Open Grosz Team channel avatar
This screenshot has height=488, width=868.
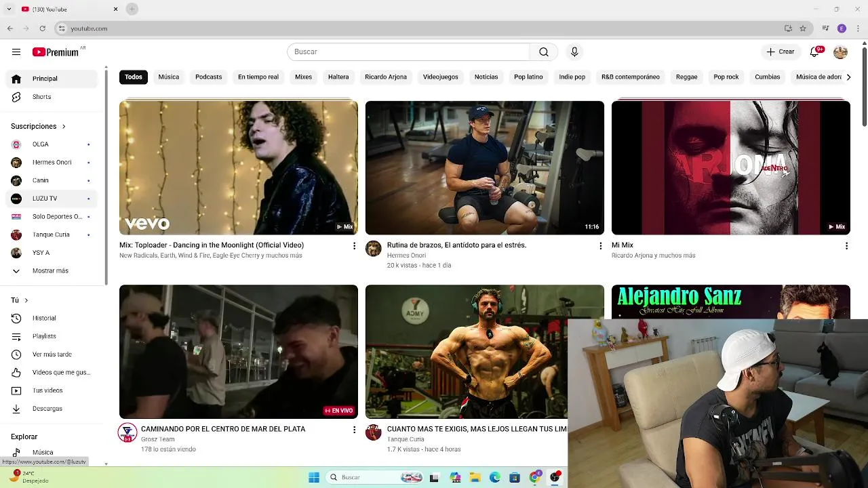point(127,432)
